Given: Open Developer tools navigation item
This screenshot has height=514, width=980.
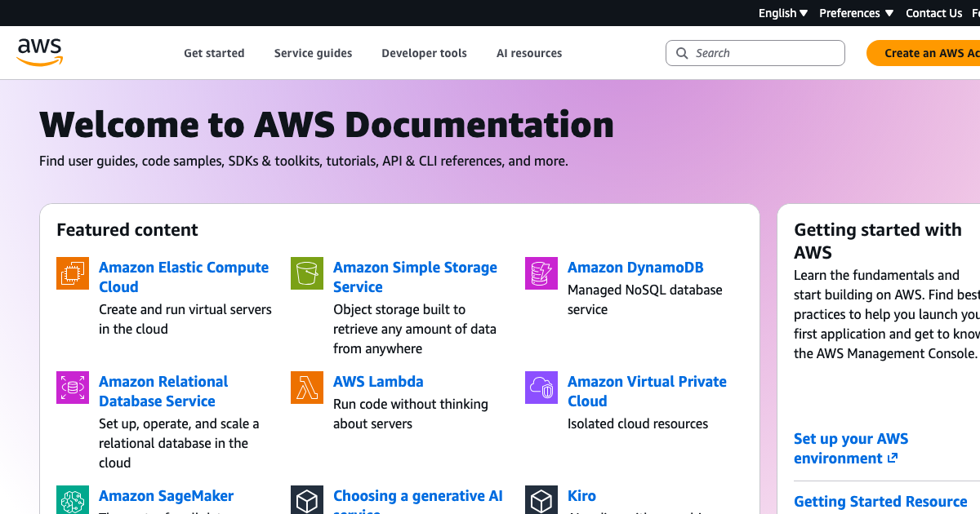Looking at the screenshot, I should (x=424, y=52).
